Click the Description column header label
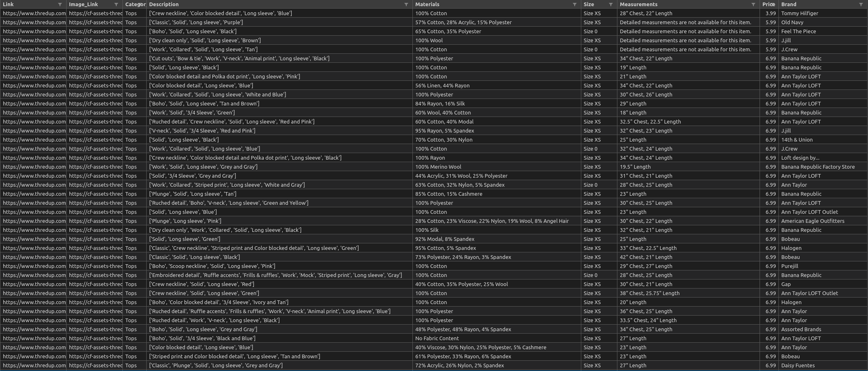Image resolution: width=868 pixels, height=371 pixels. (x=164, y=5)
